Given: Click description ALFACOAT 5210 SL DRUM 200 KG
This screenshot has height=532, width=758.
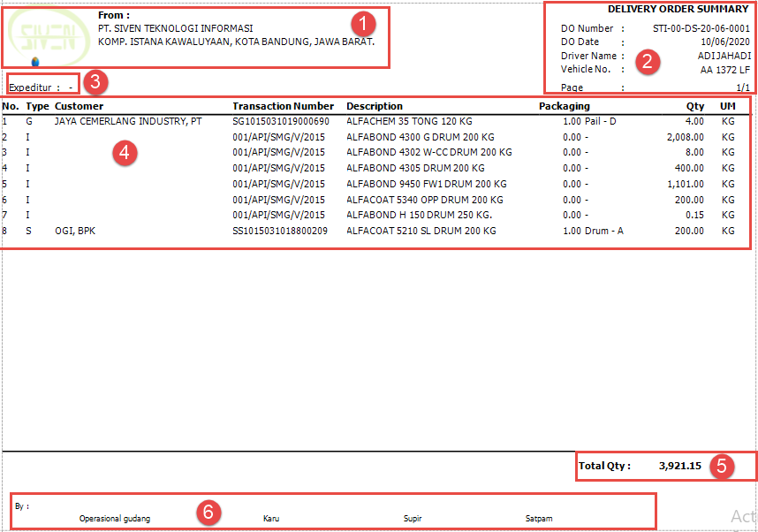Looking at the screenshot, I should (421, 231).
